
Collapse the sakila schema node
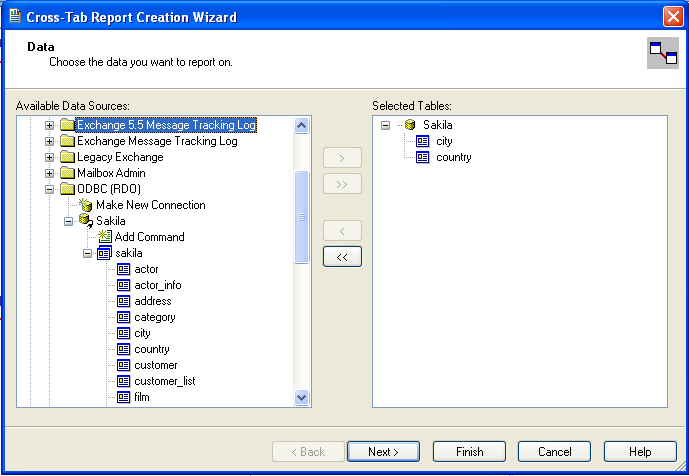(88, 253)
